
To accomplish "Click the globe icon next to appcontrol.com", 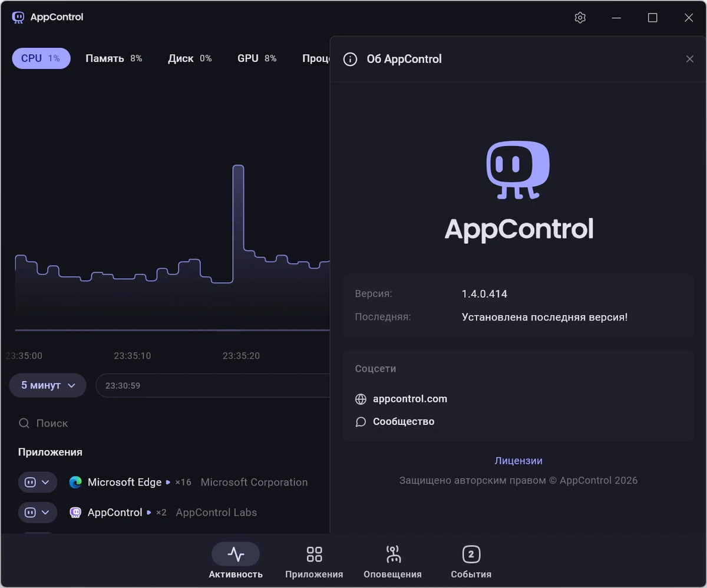I will coord(361,399).
